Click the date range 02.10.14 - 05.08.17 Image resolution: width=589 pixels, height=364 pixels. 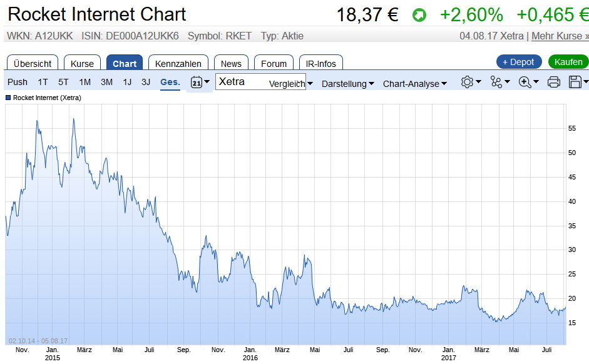(x=38, y=341)
